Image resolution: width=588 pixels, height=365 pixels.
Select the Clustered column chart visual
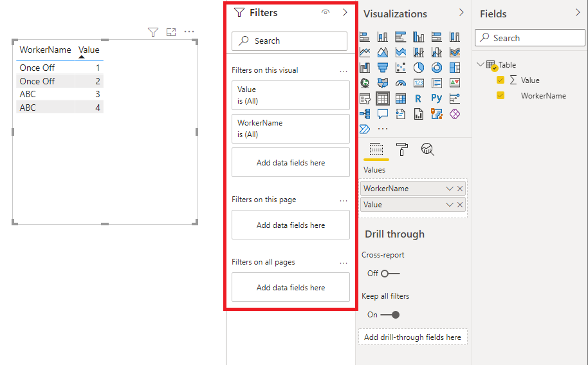point(419,37)
